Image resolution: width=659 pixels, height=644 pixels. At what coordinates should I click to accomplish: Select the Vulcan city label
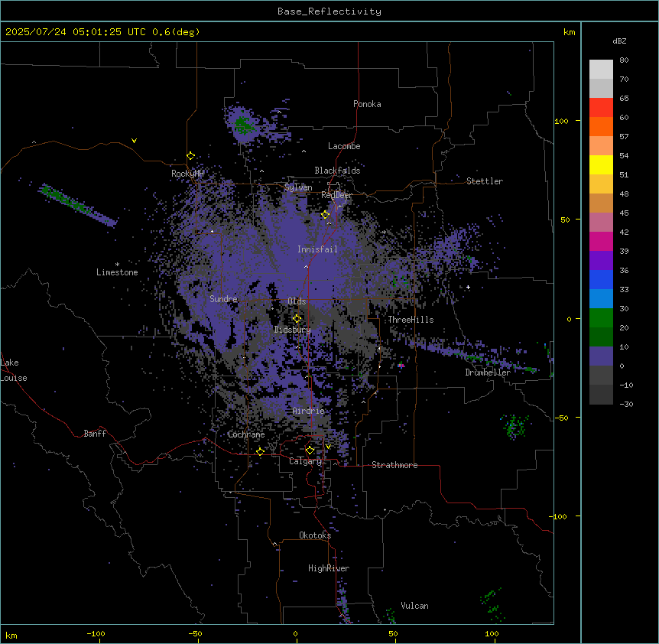pyautogui.click(x=415, y=606)
